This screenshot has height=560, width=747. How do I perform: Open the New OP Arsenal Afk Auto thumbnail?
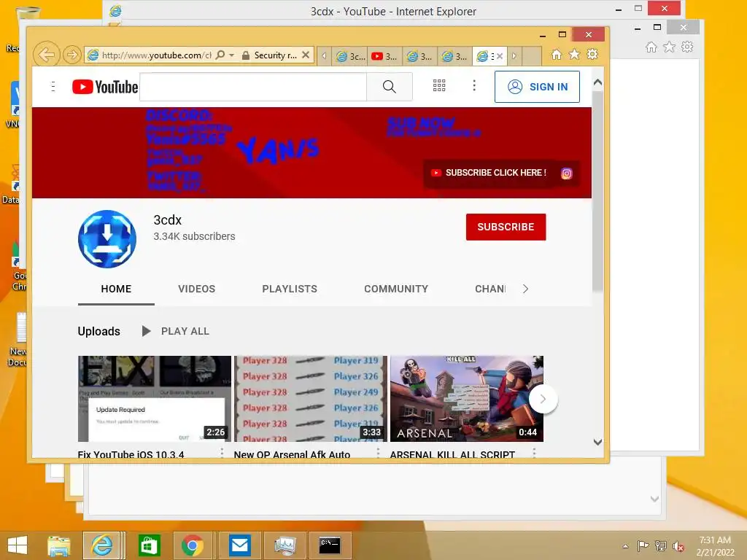(311, 399)
